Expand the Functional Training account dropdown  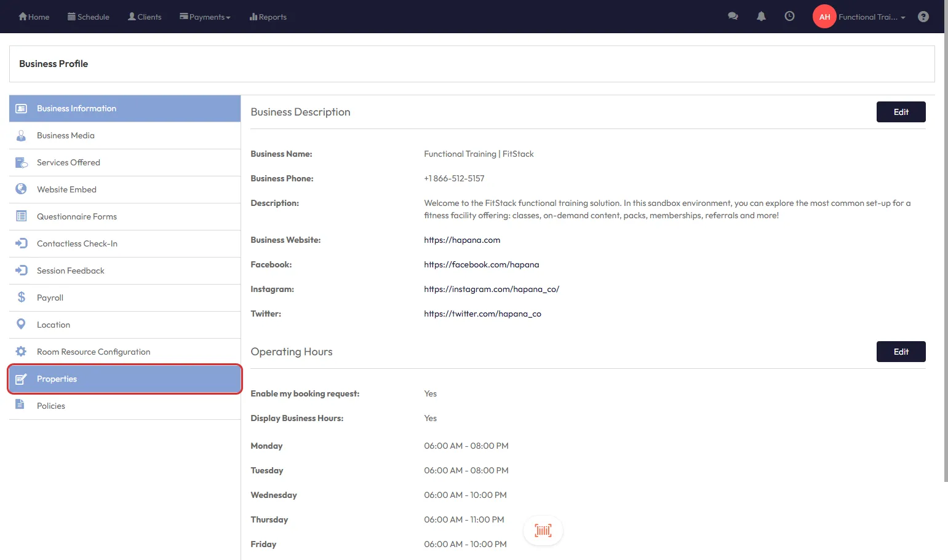pyautogui.click(x=872, y=17)
